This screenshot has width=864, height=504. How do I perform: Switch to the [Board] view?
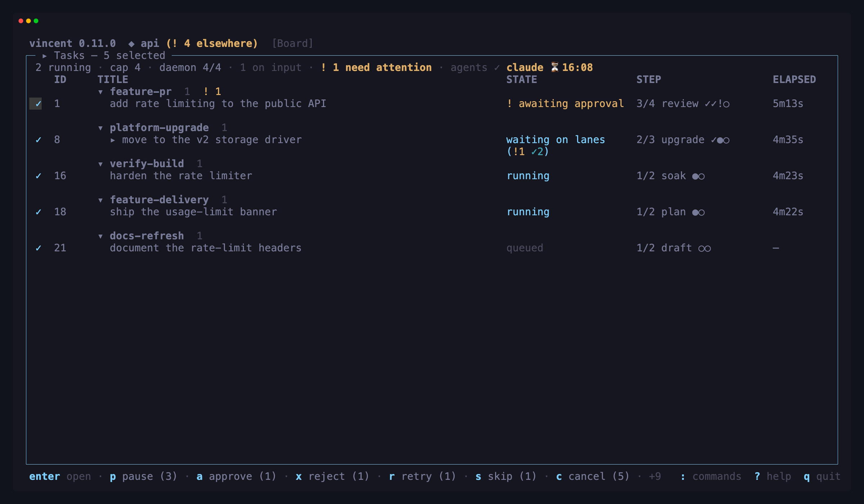coord(292,44)
